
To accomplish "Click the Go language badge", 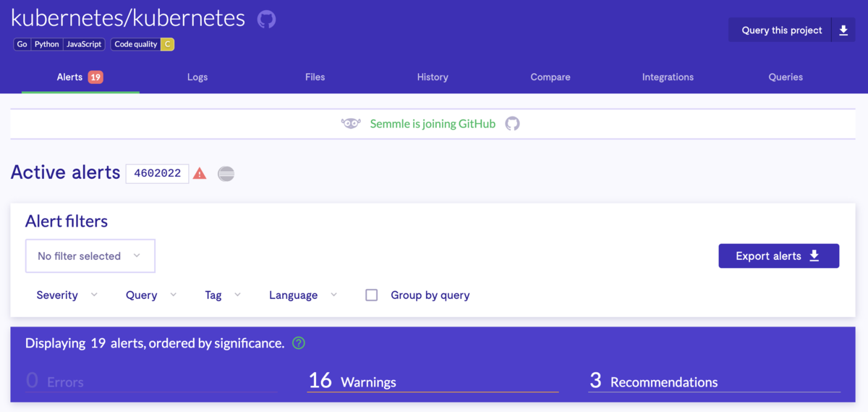I will point(22,44).
